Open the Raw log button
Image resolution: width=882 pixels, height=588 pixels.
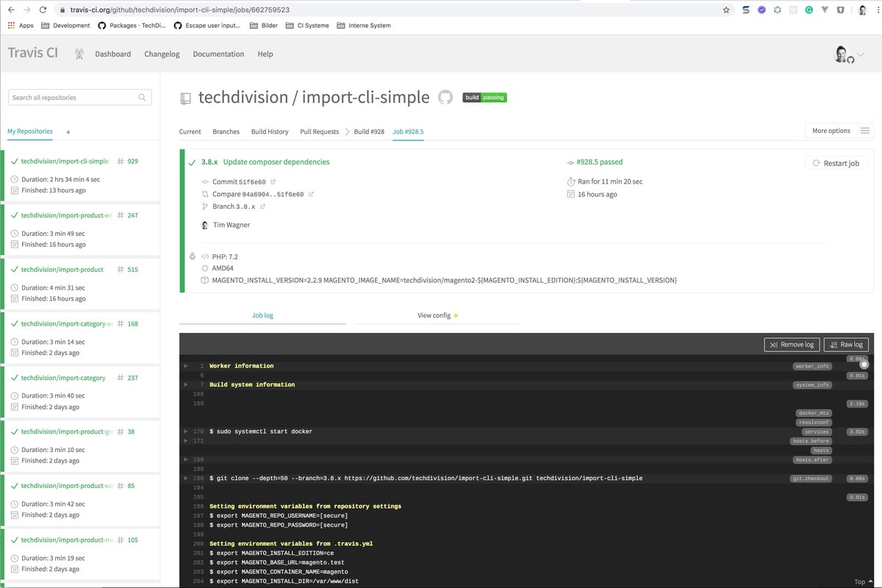point(846,344)
